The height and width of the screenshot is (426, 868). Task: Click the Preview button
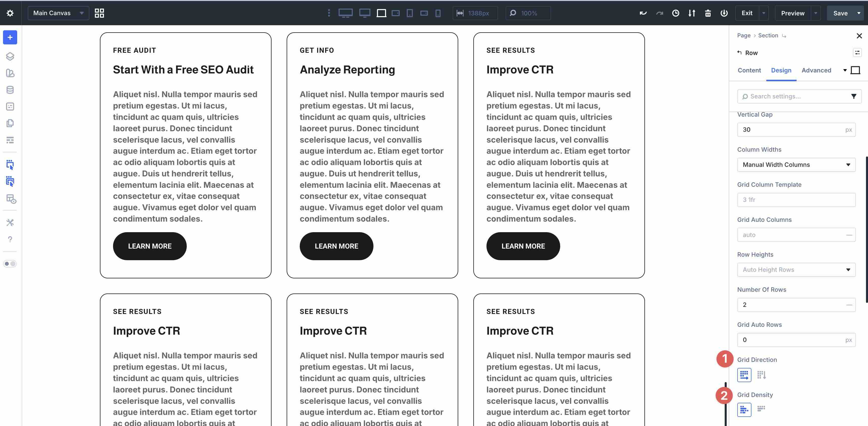click(792, 13)
